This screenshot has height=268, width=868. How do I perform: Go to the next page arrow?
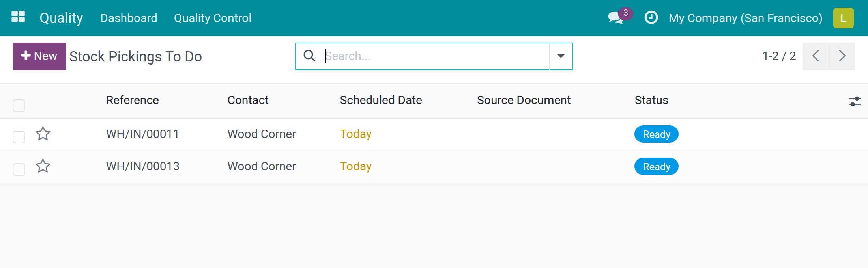842,56
